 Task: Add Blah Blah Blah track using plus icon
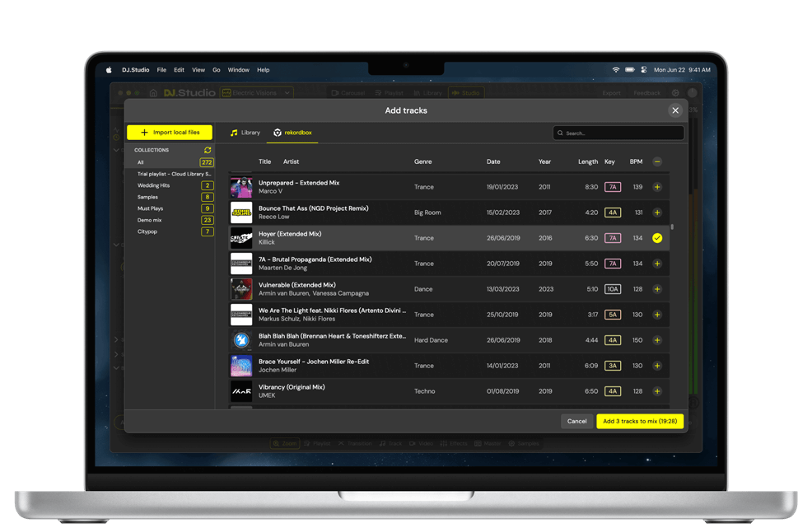tap(657, 340)
